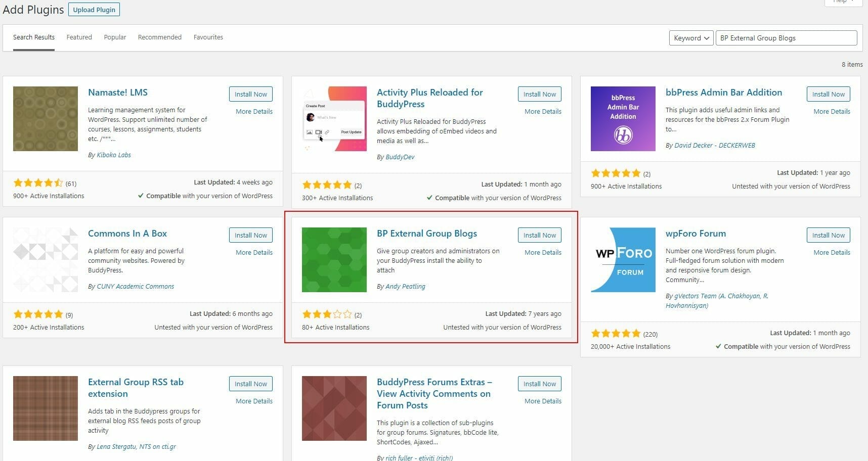Click Install Now for Namaste! LMS
The image size is (868, 461).
[x=250, y=94]
